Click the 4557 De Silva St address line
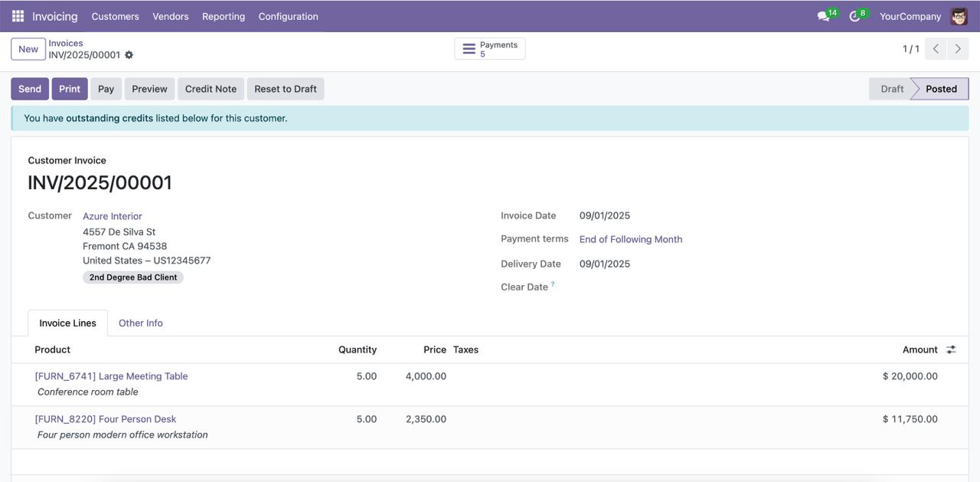 119,231
